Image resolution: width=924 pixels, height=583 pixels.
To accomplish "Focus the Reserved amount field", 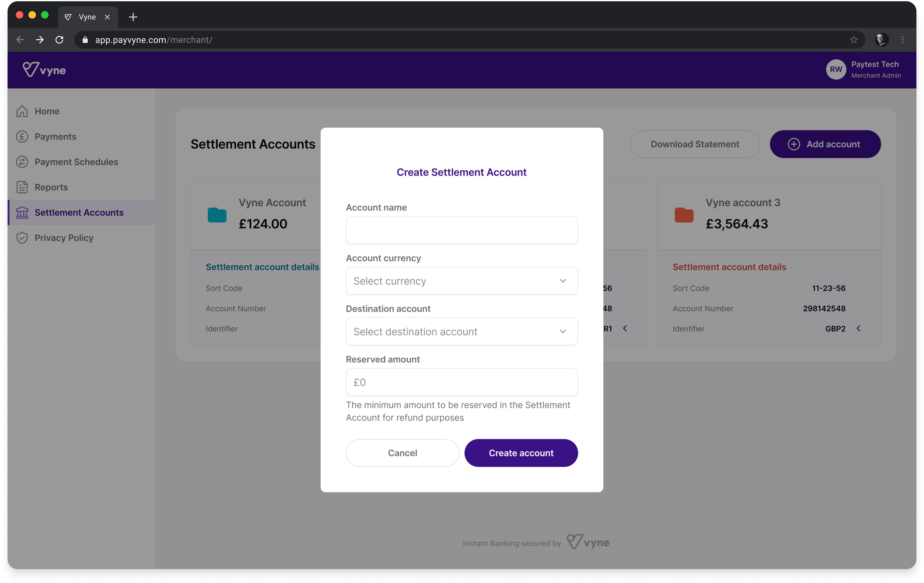I will click(462, 382).
